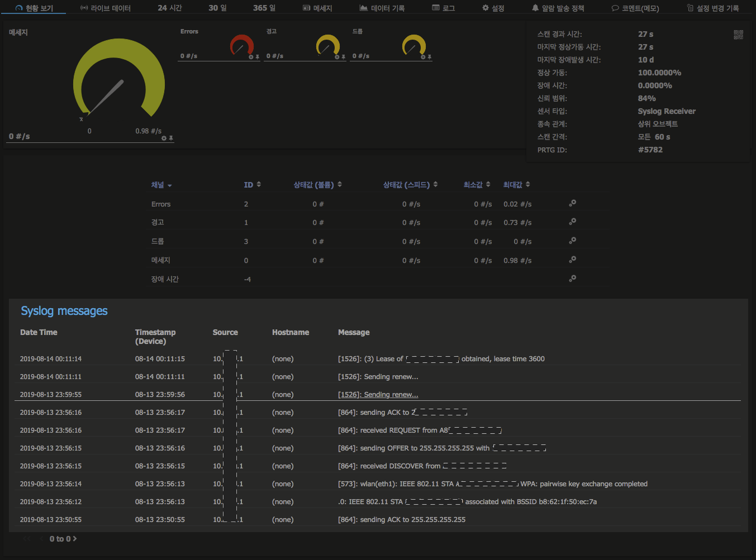Viewport: 756px width, 560px height.
Task: Edit channel settings for the 드롭 row
Action: (572, 241)
